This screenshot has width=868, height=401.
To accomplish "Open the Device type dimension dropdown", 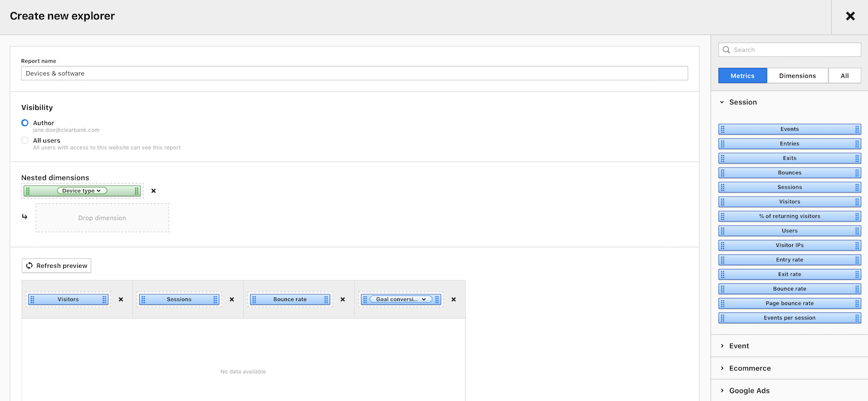I will coord(83,191).
